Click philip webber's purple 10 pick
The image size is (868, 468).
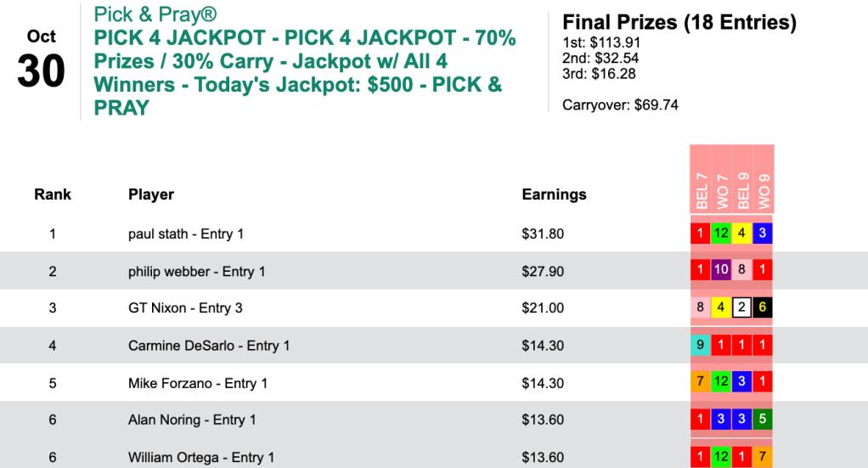(721, 271)
